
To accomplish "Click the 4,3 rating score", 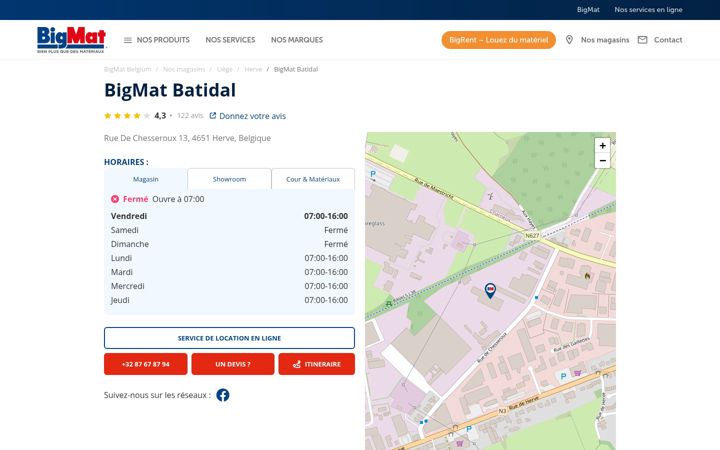I will point(160,116).
